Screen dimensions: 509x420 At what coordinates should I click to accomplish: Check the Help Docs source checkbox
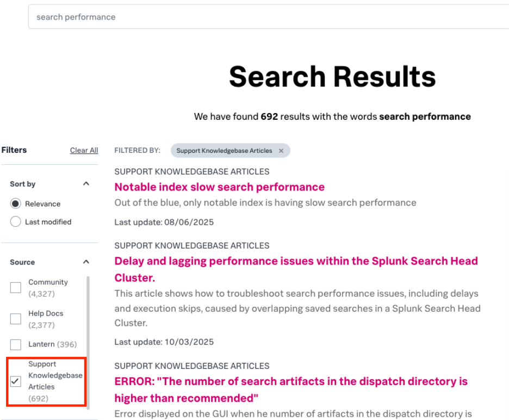(16, 319)
